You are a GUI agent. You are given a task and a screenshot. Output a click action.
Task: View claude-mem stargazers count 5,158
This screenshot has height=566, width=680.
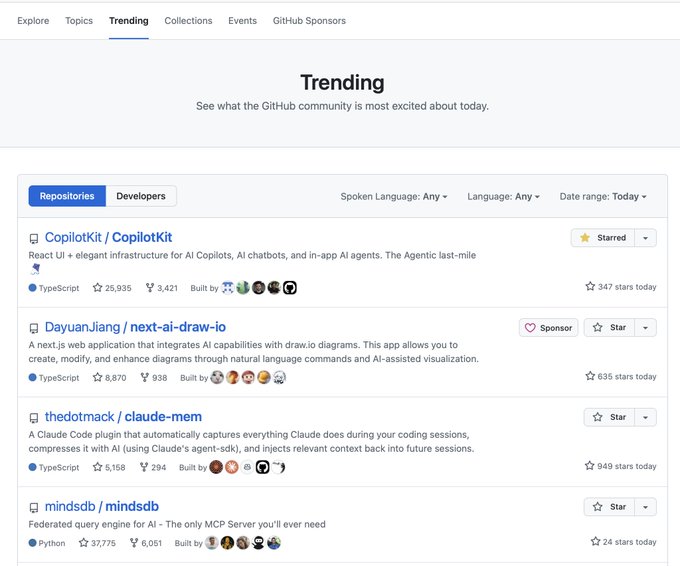pyautogui.click(x=109, y=468)
